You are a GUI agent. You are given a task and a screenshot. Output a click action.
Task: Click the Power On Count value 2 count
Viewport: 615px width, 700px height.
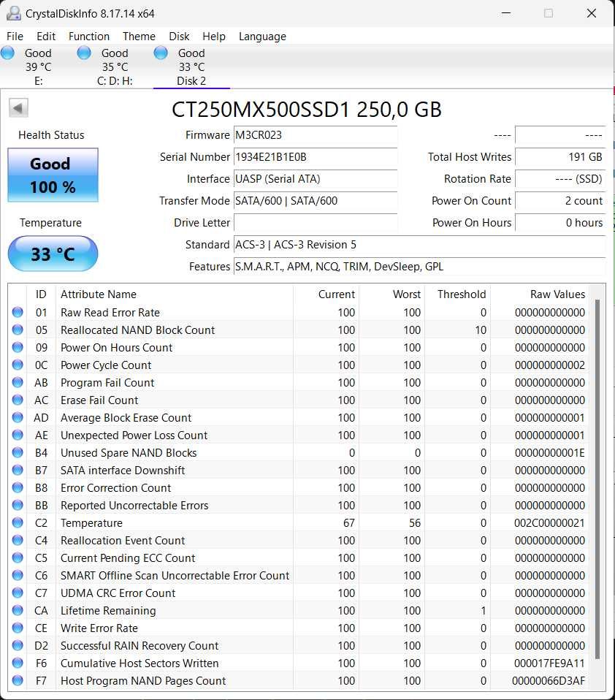point(560,200)
